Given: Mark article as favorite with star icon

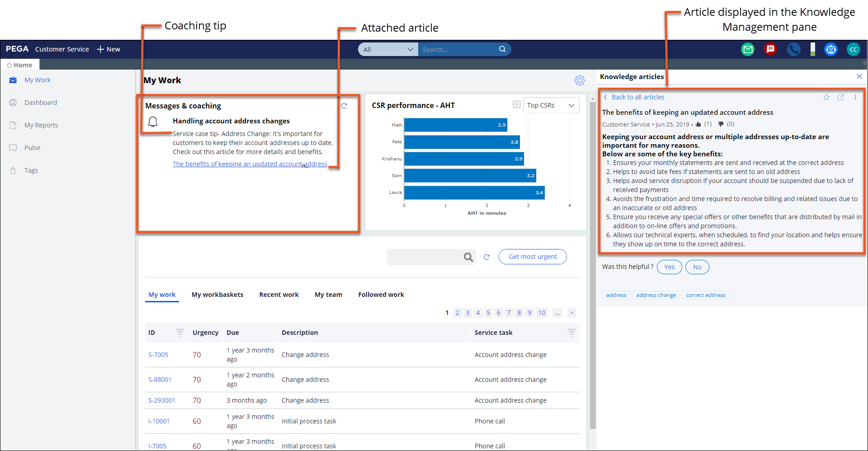Looking at the screenshot, I should (x=826, y=97).
